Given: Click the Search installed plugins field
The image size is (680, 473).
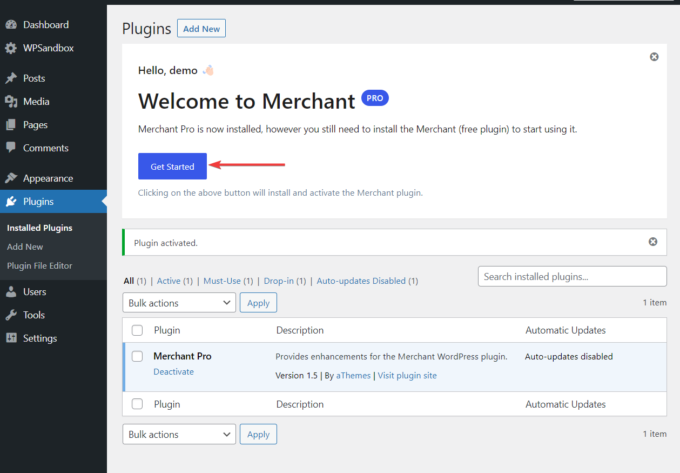Looking at the screenshot, I should tap(572, 277).
